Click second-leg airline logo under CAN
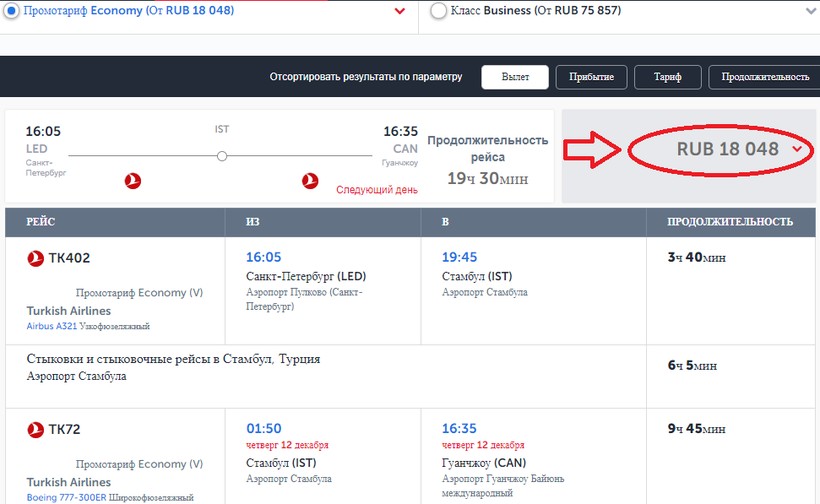The width and height of the screenshot is (820, 504). tap(309, 180)
